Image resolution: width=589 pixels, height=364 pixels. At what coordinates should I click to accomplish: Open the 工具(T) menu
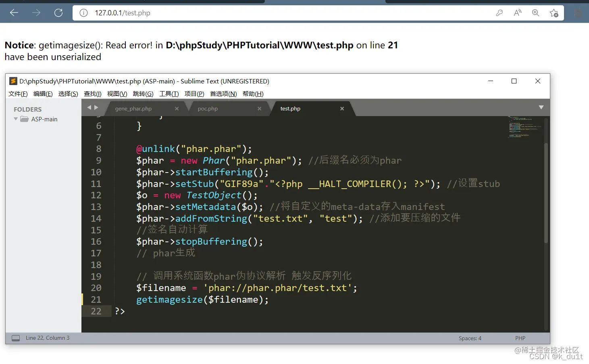pyautogui.click(x=169, y=94)
